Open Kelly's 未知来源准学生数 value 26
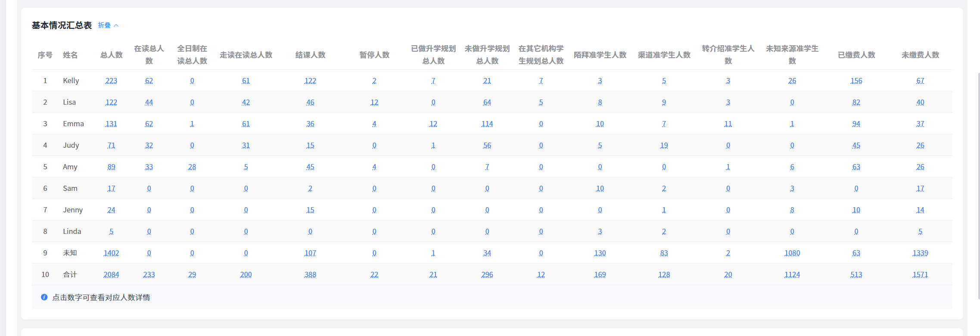 (792, 81)
